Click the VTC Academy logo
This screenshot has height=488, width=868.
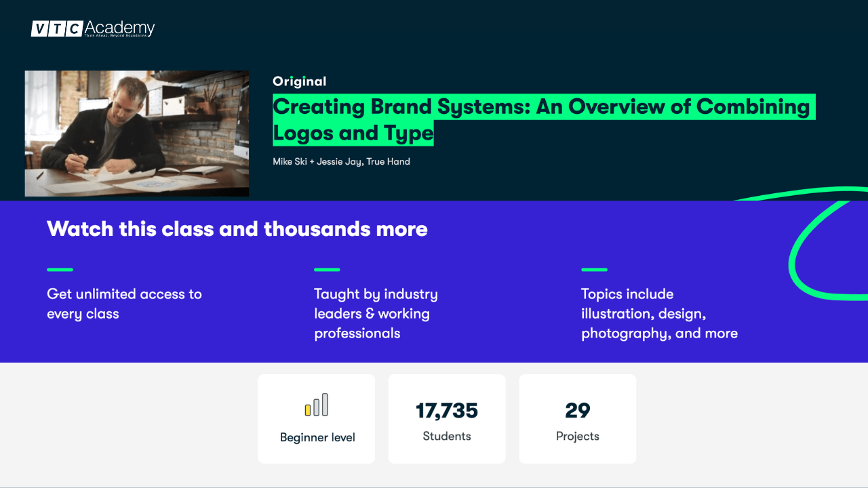point(92,28)
